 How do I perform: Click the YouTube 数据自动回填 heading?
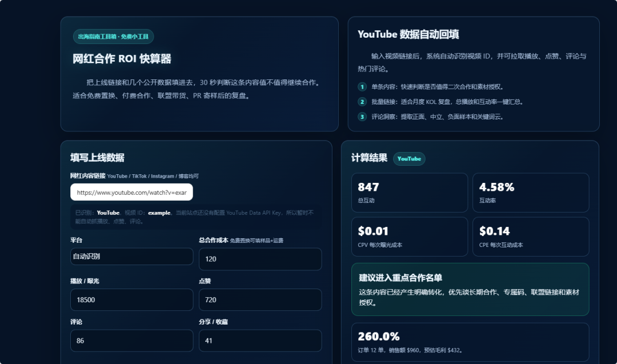pos(408,35)
